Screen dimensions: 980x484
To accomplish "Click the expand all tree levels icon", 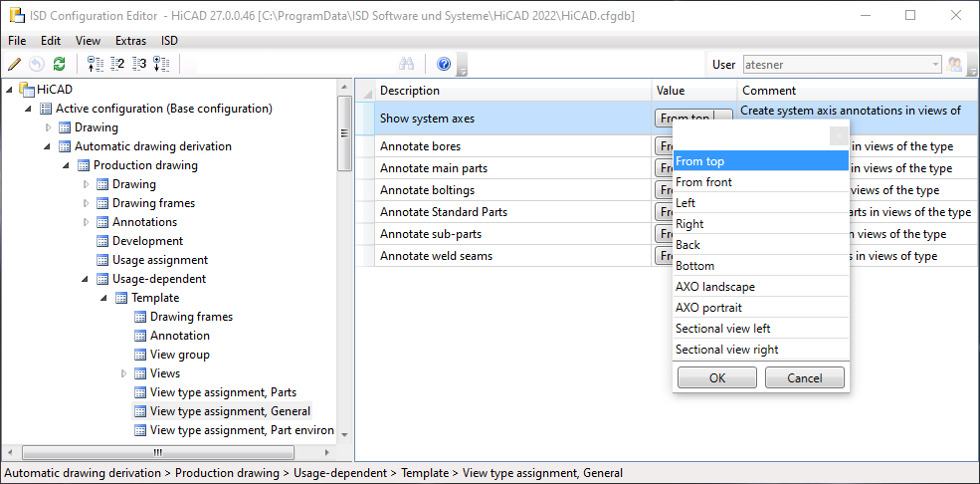I will (161, 64).
